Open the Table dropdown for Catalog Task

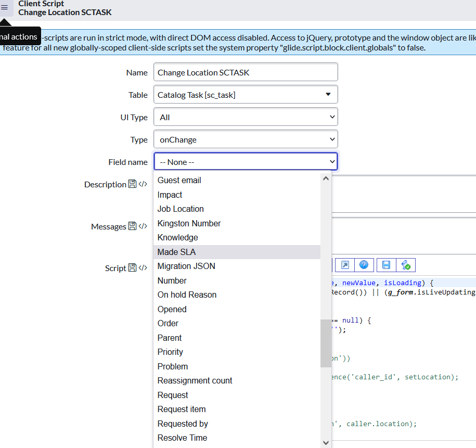(246, 95)
